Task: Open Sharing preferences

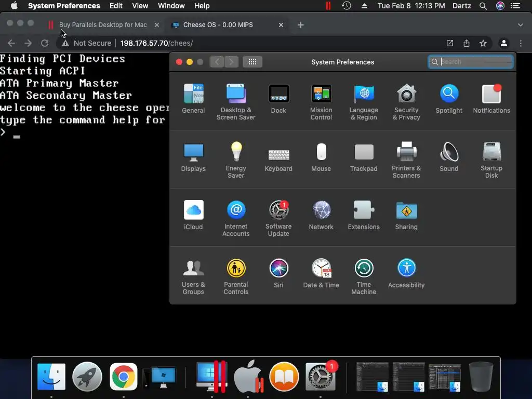Action: [406, 215]
